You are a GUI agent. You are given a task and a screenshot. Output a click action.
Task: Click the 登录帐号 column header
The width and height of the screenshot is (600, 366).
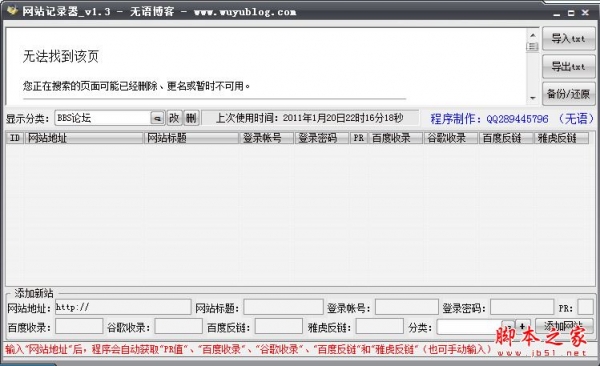pos(267,138)
